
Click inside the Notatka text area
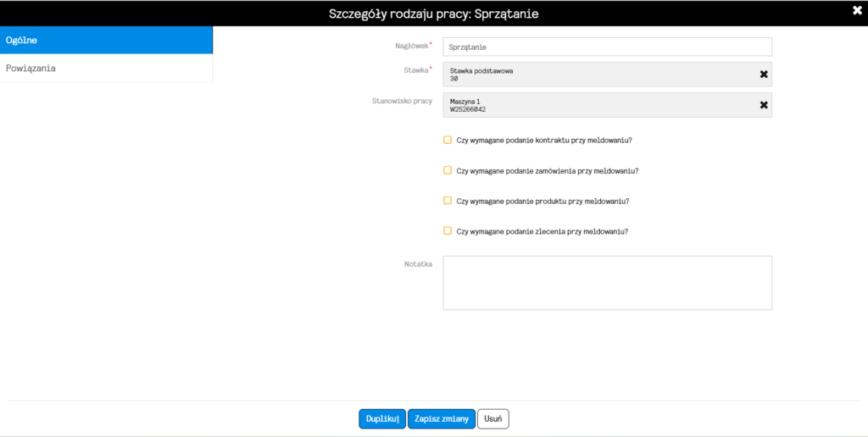607,283
